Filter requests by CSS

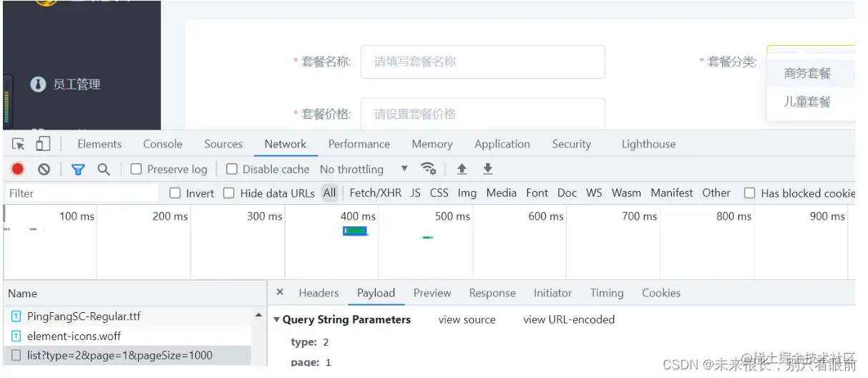(439, 193)
